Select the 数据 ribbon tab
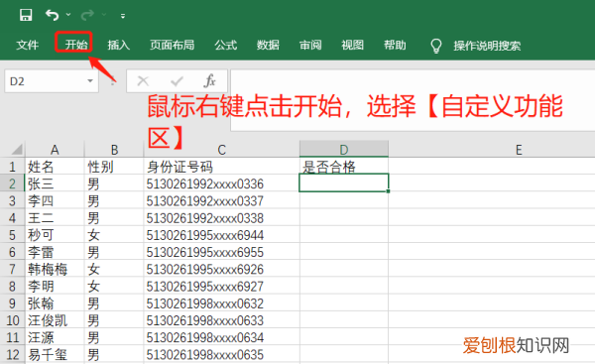This screenshot has width=595, height=364. pos(268,45)
